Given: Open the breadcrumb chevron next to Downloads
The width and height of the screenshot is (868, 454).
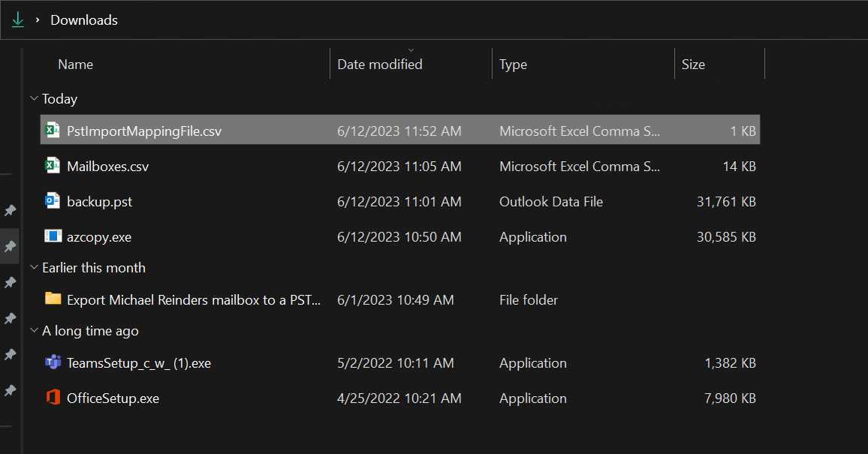Looking at the screenshot, I should coord(37,20).
